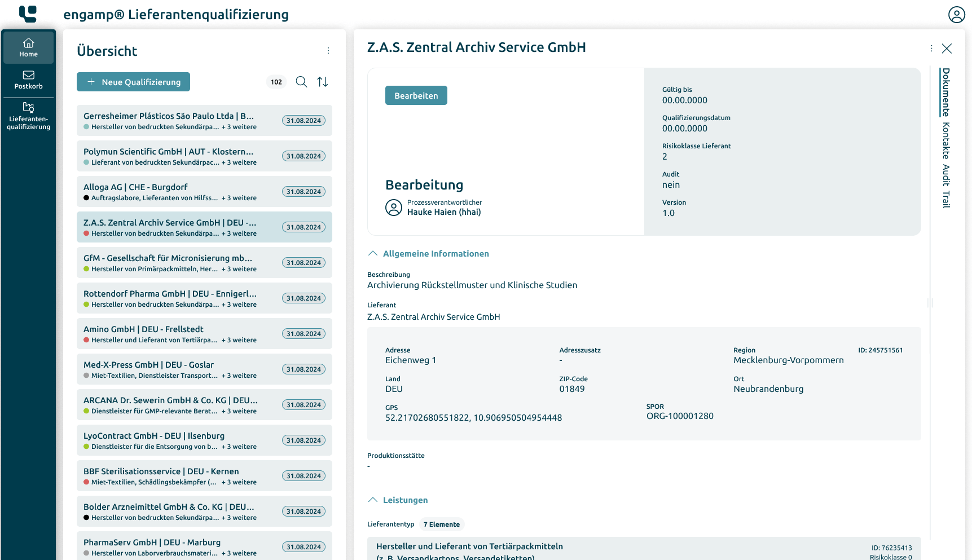The height and width of the screenshot is (560, 972).
Task: Click the Neue Qualifizierung button
Action: (x=133, y=82)
